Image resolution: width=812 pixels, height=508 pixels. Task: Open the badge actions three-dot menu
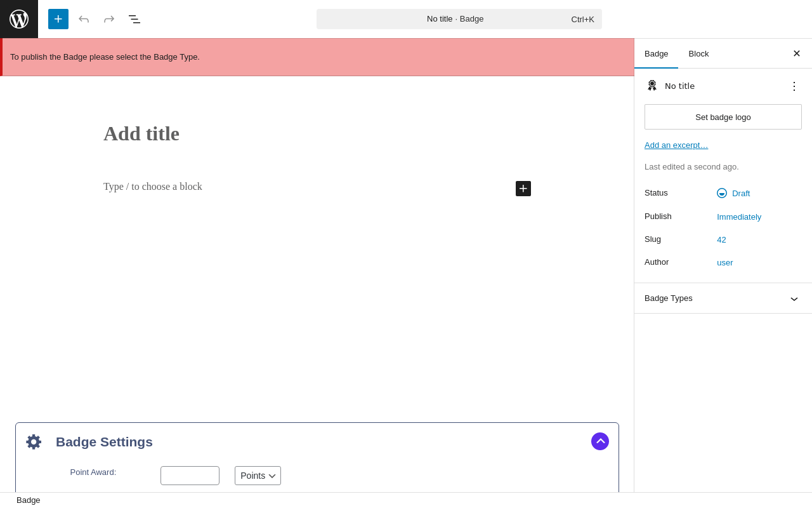coord(794,86)
